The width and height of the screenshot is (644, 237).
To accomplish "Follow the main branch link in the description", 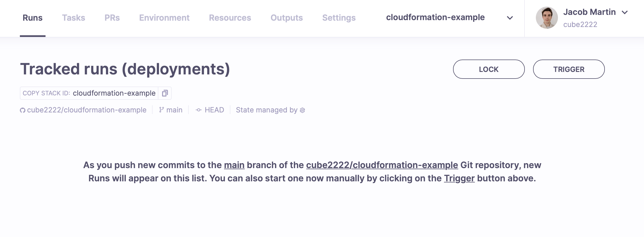I will point(234,165).
